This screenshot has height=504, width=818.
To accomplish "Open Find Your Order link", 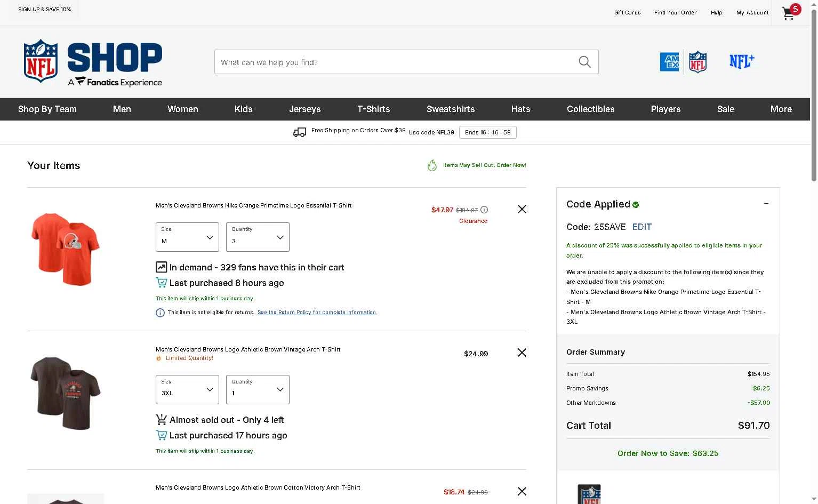I will click(x=676, y=12).
